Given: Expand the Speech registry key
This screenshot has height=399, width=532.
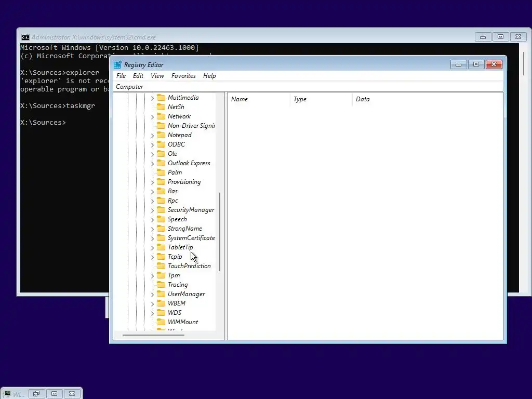Looking at the screenshot, I should click(x=152, y=220).
